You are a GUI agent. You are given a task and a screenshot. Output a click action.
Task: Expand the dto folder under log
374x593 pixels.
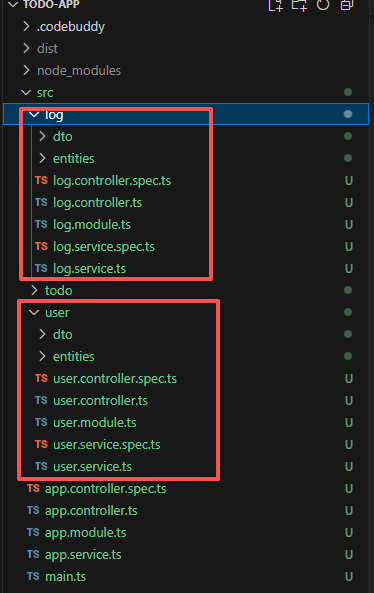(x=42, y=136)
